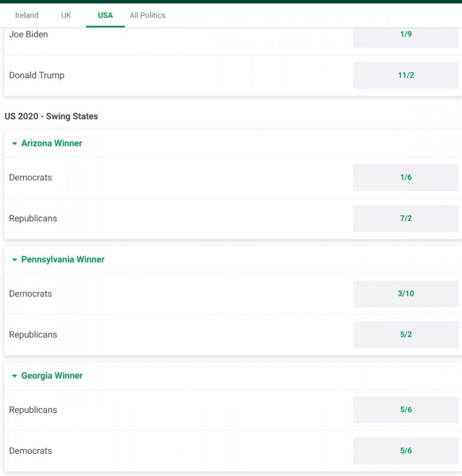
Task: Collapse the Pennsylvania Winner section arrow
Action: point(15,260)
